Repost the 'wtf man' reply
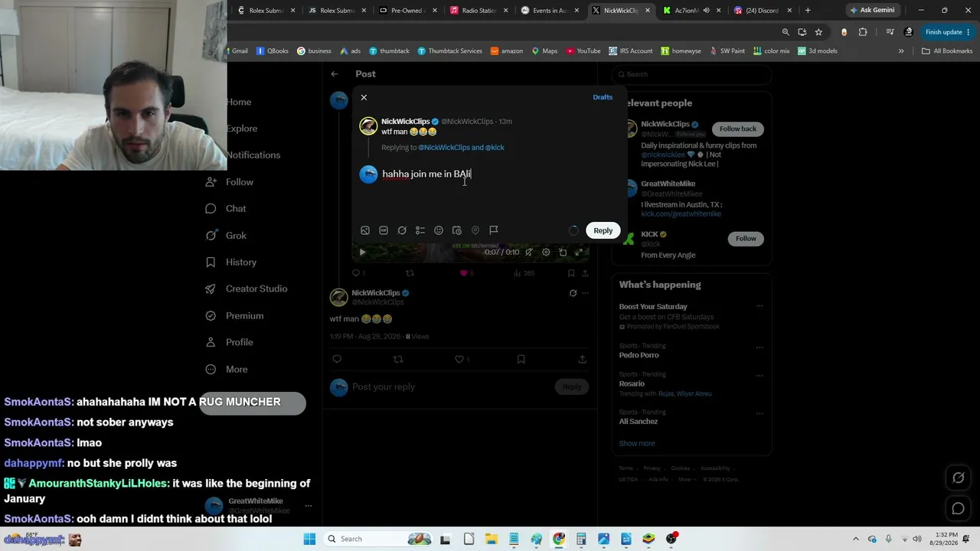The width and height of the screenshot is (980, 551). point(398,359)
